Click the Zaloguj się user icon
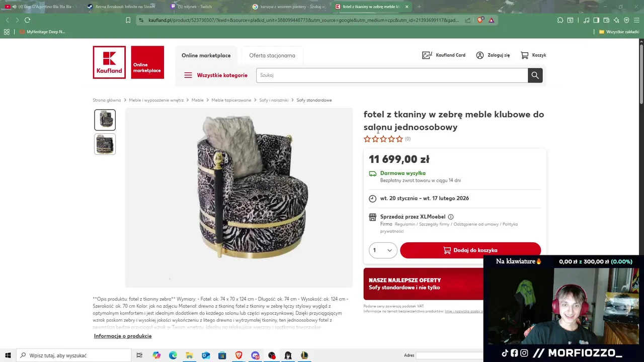 [x=480, y=55]
